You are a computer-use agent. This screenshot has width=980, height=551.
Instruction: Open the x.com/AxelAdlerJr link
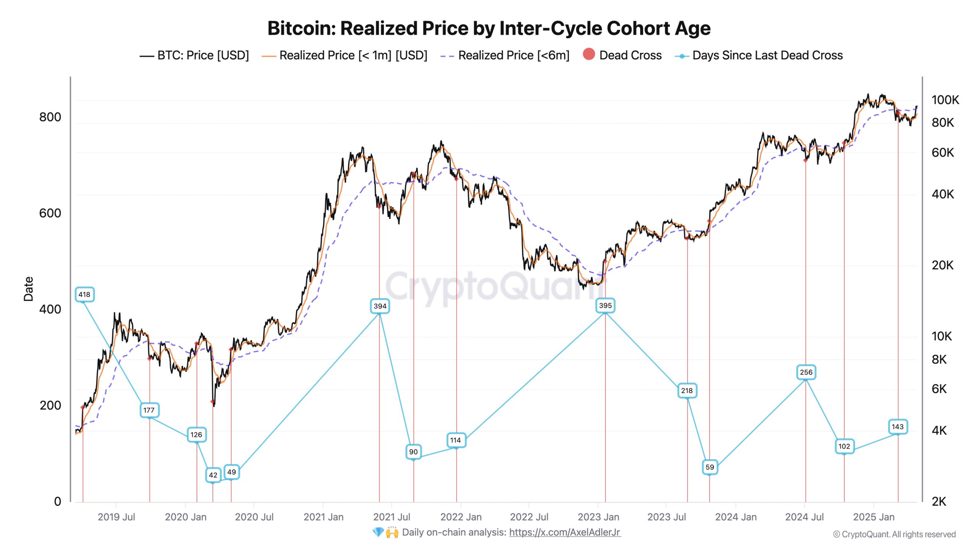tap(565, 532)
